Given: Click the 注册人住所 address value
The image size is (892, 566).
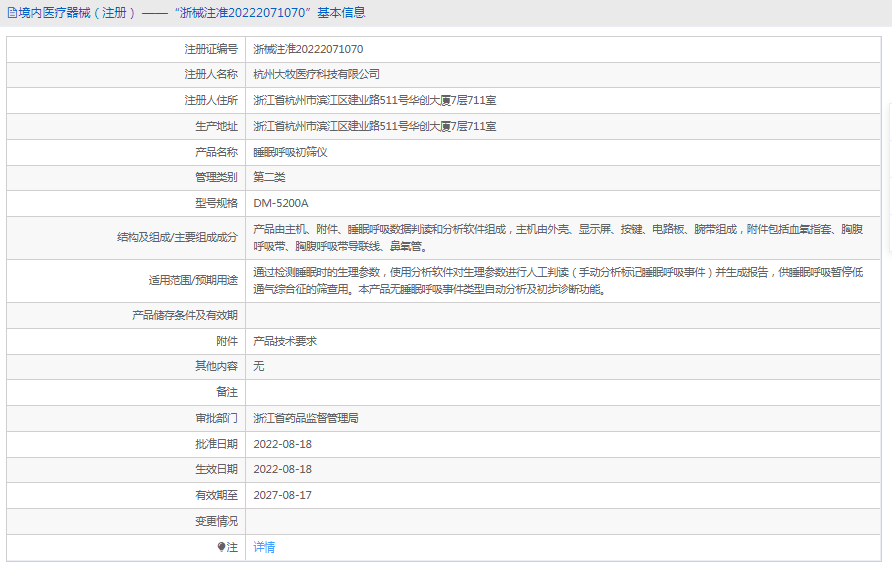Looking at the screenshot, I should tap(375, 101).
